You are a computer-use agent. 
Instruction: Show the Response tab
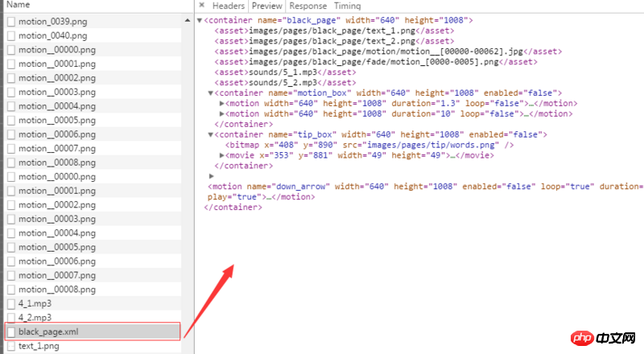(308, 6)
